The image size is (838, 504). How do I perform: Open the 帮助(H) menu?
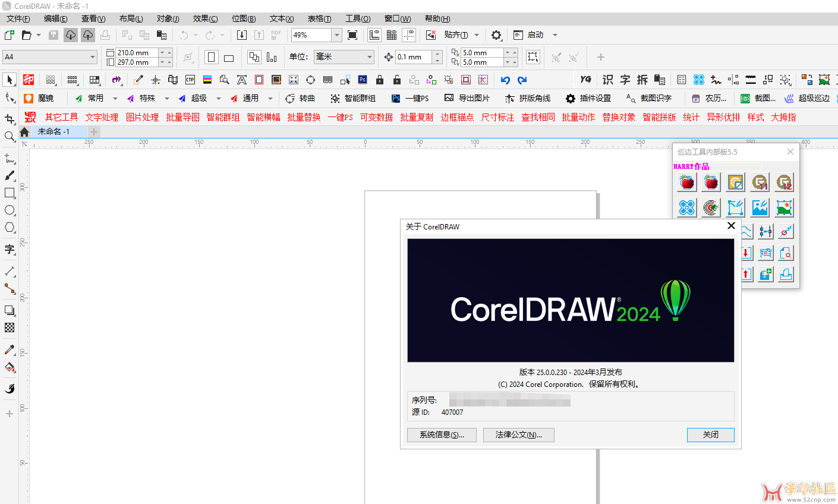(x=437, y=18)
